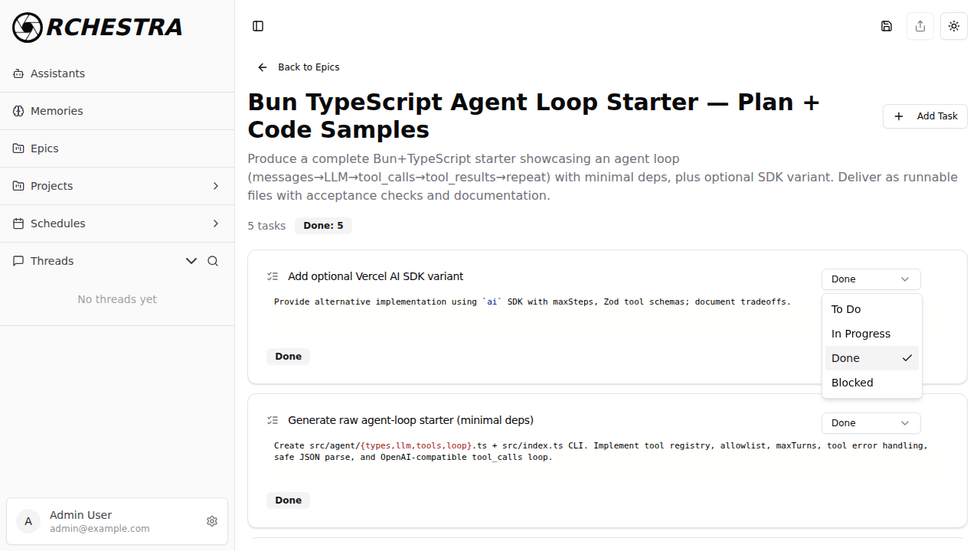Toggle light/dark theme sun icon

954,26
